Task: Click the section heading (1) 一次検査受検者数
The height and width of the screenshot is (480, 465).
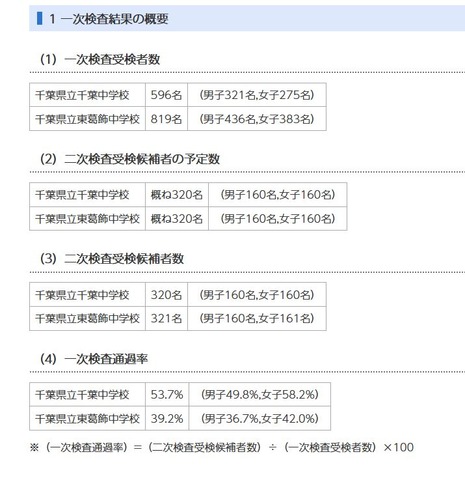Action: (x=100, y=59)
